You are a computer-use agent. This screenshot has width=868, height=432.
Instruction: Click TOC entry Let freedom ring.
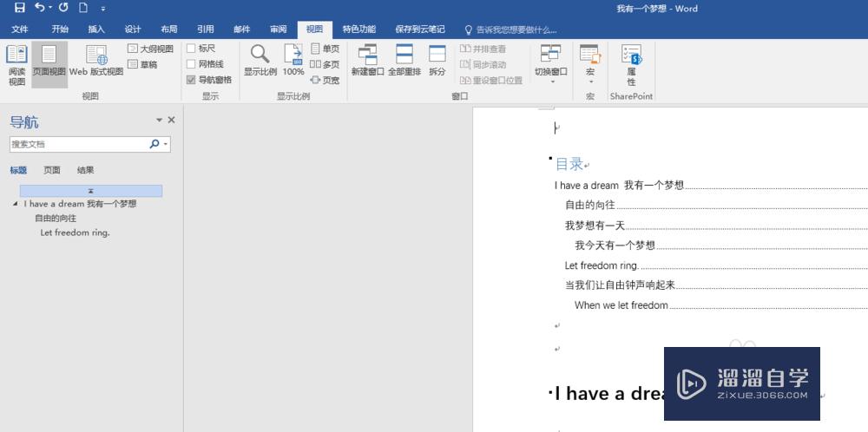tap(602, 265)
